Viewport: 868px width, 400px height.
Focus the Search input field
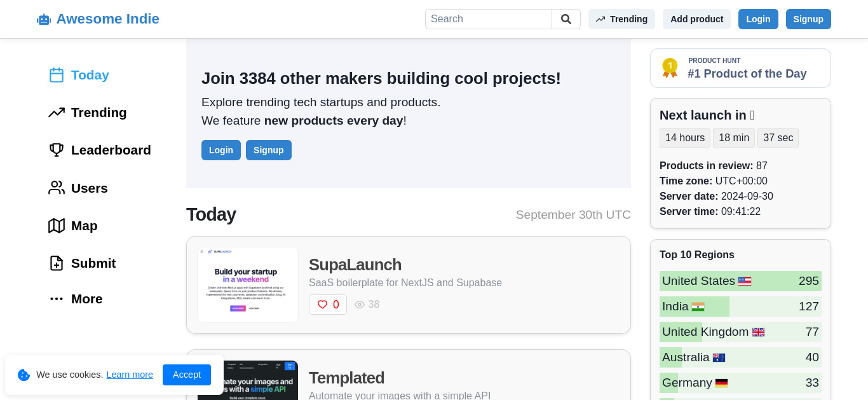tap(489, 19)
